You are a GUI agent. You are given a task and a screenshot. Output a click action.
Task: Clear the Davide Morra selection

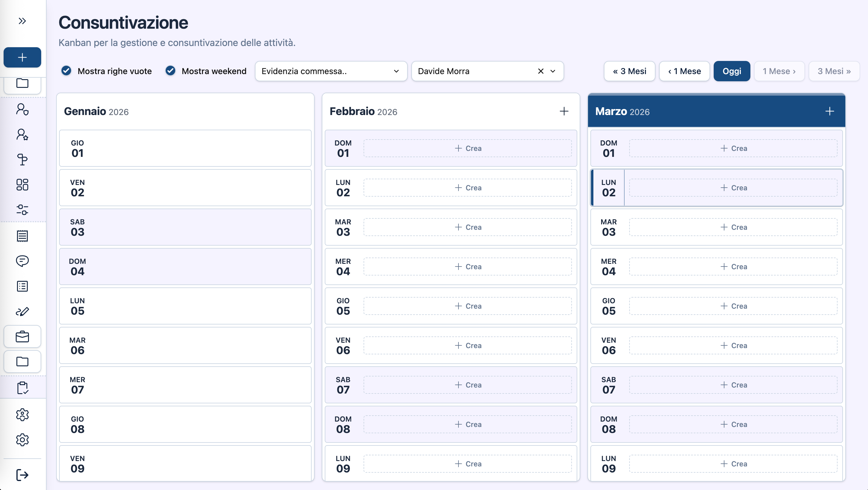coord(541,71)
